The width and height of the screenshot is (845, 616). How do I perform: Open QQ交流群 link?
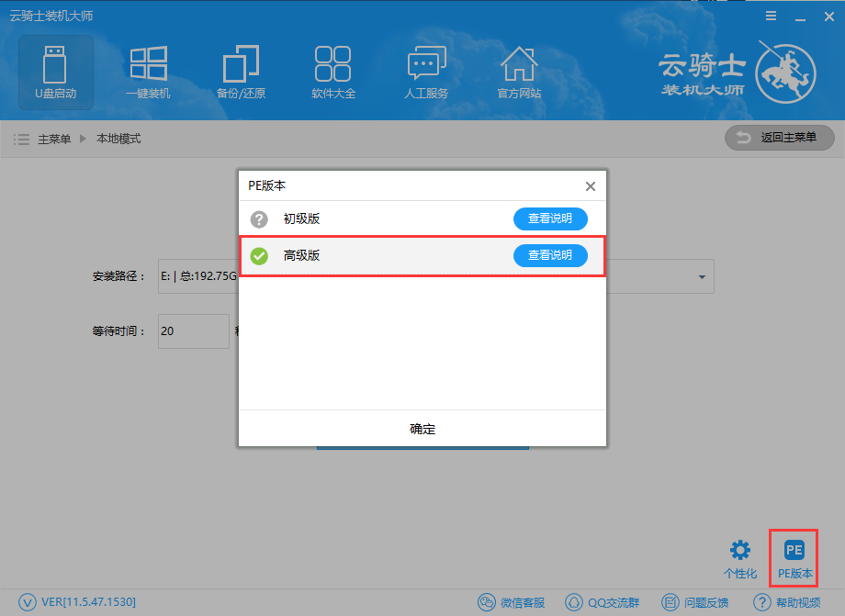[602, 602]
